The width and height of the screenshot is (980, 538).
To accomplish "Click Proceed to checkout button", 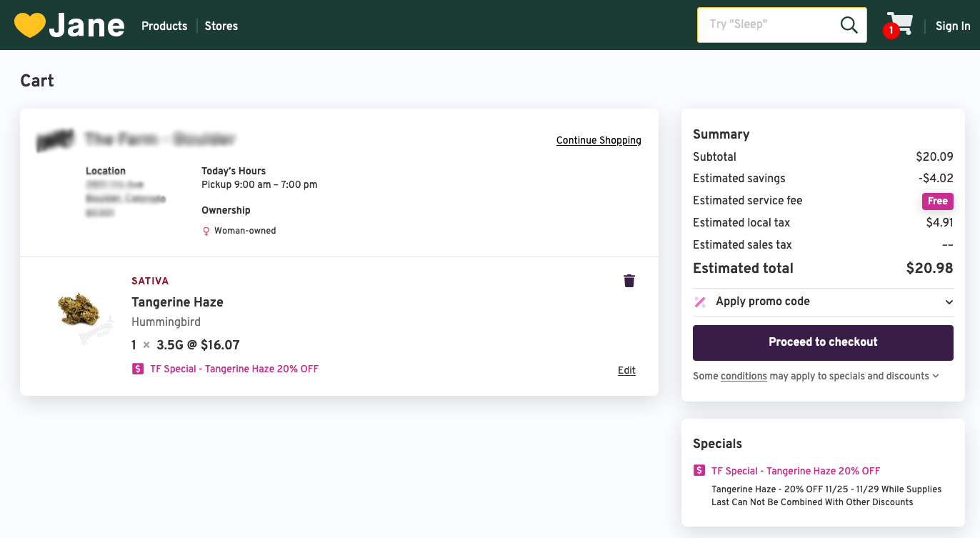I will (x=823, y=343).
